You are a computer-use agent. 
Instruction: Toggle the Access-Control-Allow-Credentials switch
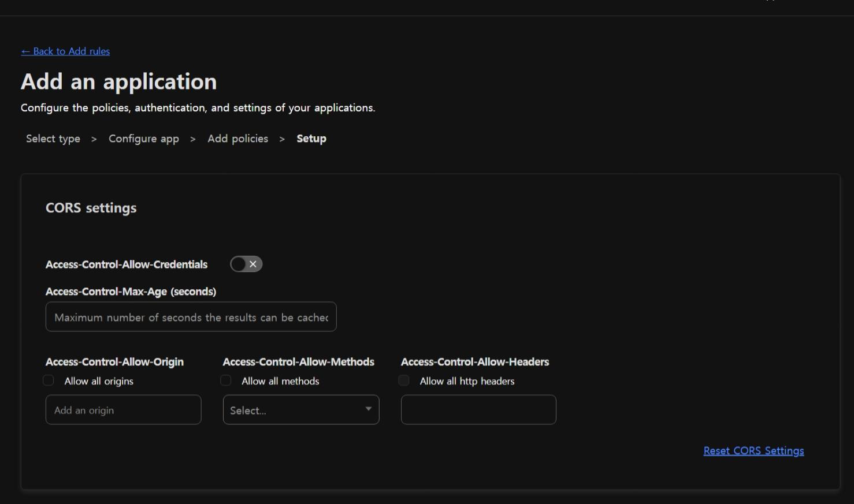pyautogui.click(x=246, y=264)
